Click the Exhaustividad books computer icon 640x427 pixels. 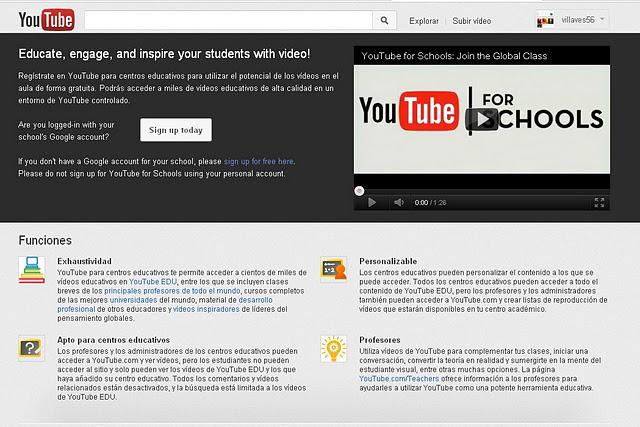[x=31, y=269]
